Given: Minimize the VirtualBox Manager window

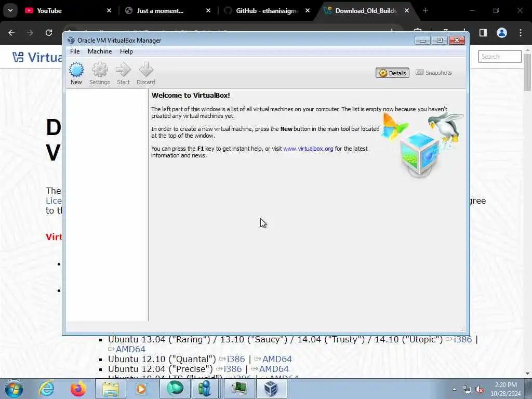Looking at the screenshot, I should coord(422,41).
